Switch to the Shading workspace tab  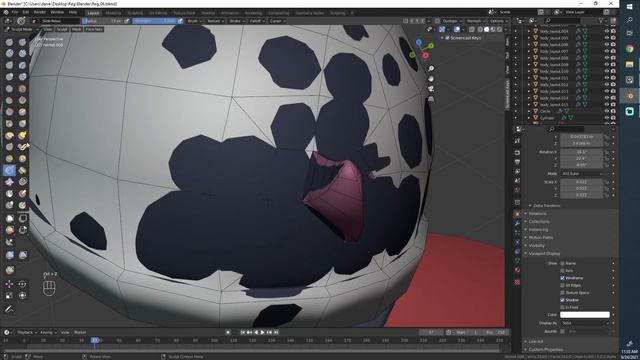[x=208, y=13]
